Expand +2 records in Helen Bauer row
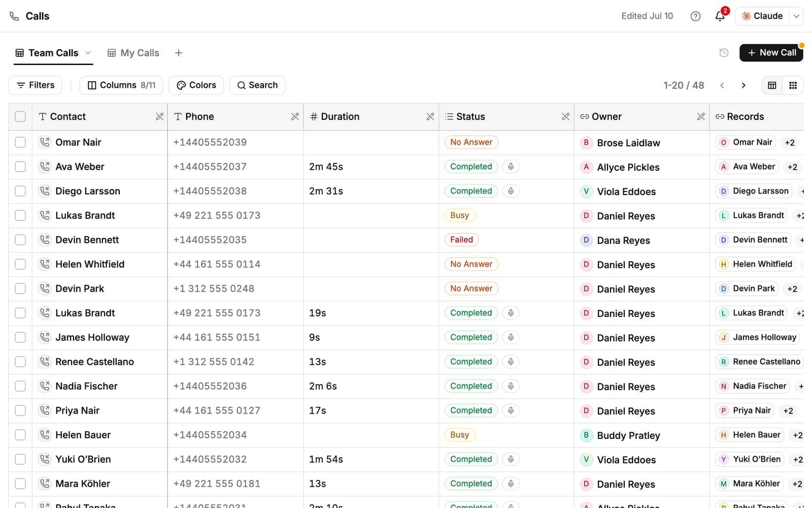The image size is (812, 508). coord(797,435)
